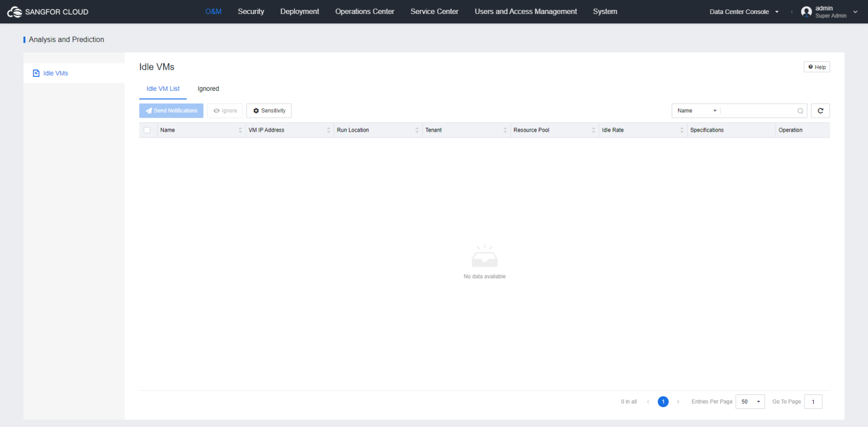Sort by VM IP Address column

click(x=329, y=130)
